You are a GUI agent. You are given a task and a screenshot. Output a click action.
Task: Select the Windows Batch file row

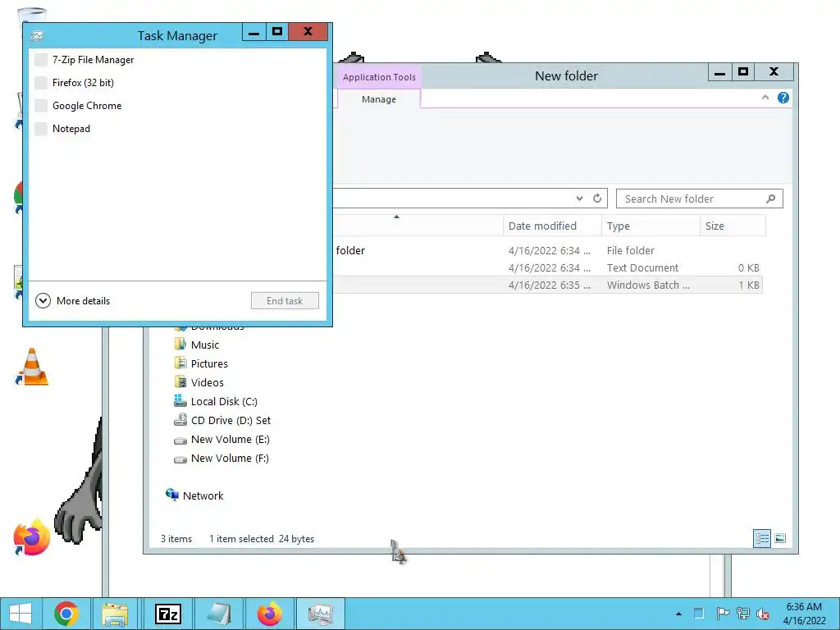tap(546, 285)
